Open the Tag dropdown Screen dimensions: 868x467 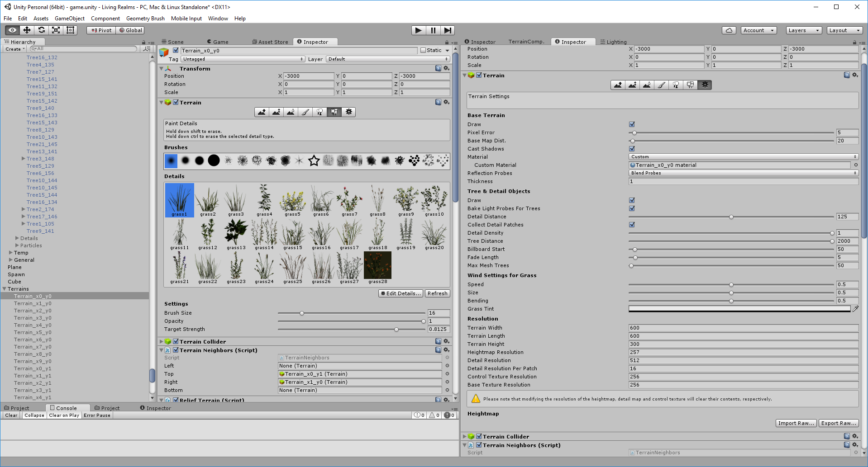243,59
